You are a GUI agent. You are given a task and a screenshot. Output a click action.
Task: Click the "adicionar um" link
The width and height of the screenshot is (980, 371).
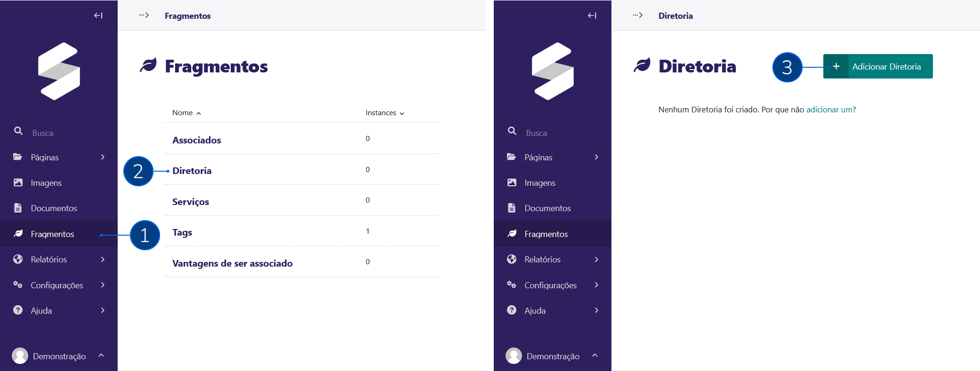[829, 110]
